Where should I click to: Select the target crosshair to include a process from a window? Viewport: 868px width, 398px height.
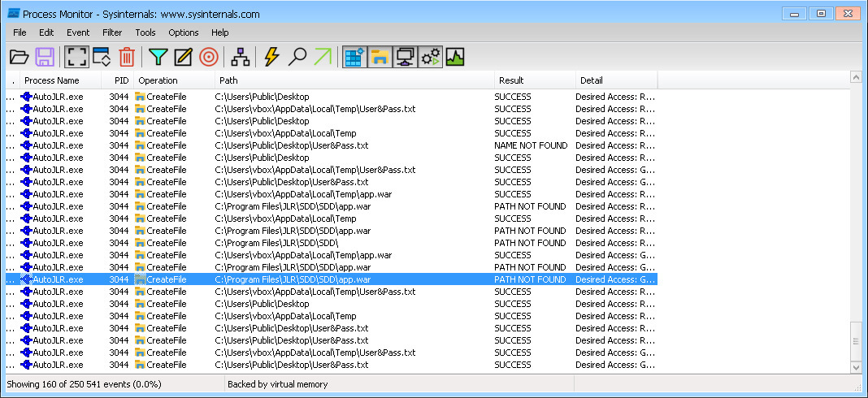pos(209,57)
